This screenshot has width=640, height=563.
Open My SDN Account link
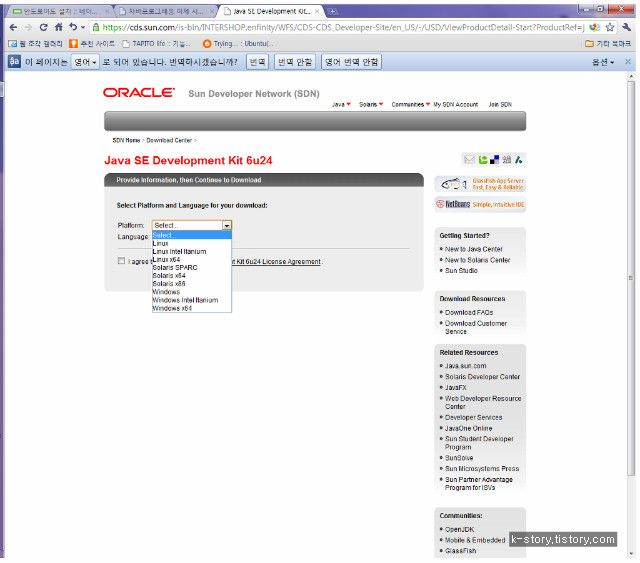click(x=456, y=105)
